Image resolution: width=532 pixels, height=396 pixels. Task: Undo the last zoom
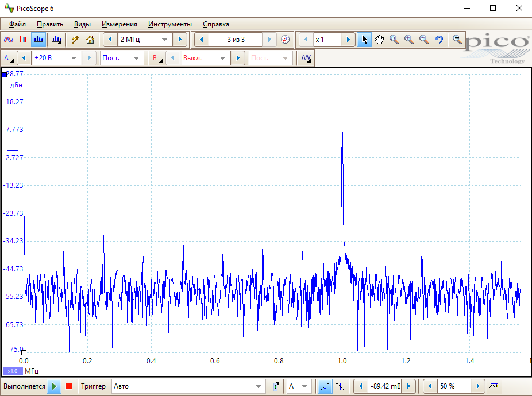point(439,40)
